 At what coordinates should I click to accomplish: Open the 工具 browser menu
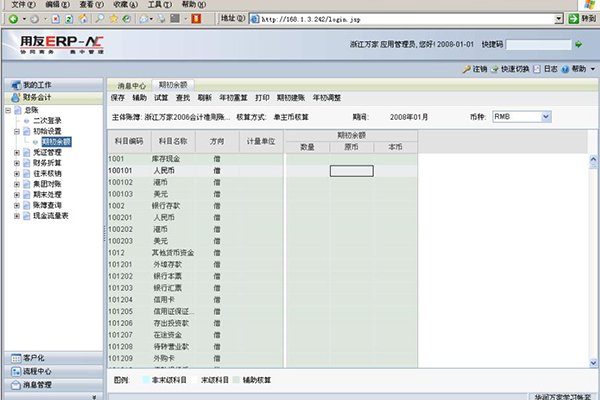point(160,5)
